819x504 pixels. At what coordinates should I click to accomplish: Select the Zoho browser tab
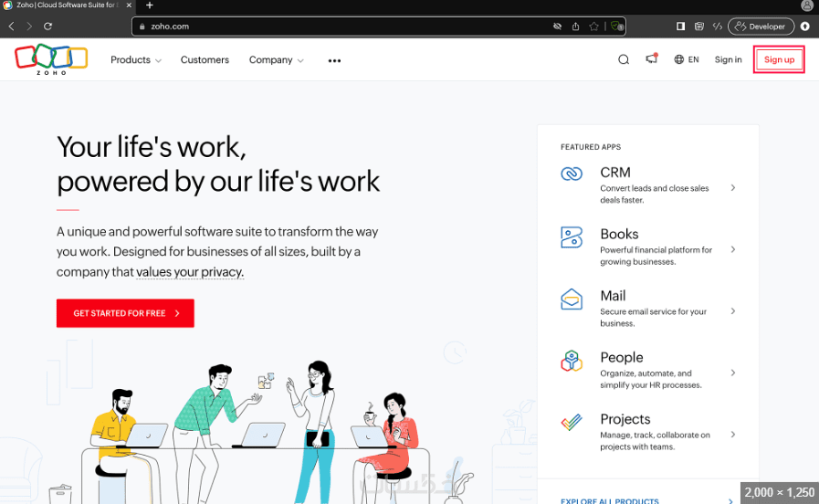coord(67,5)
